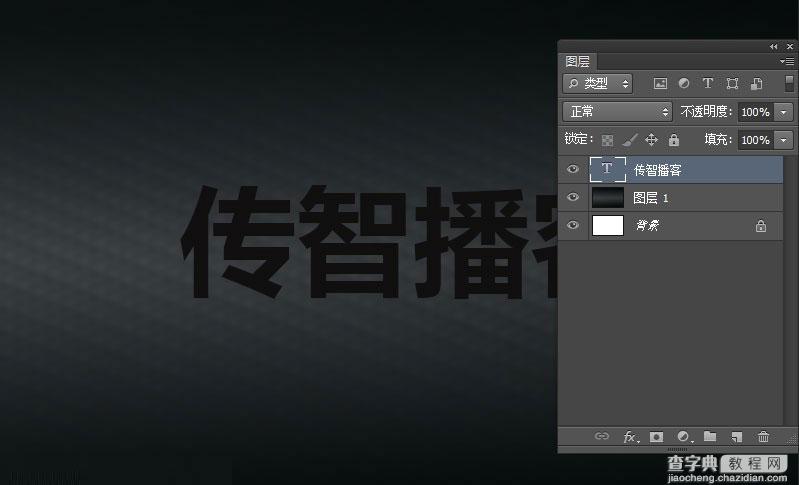Screen dimensions: 799x485
Task: Select the 图层 1 layer thumbnail
Action: pos(607,197)
